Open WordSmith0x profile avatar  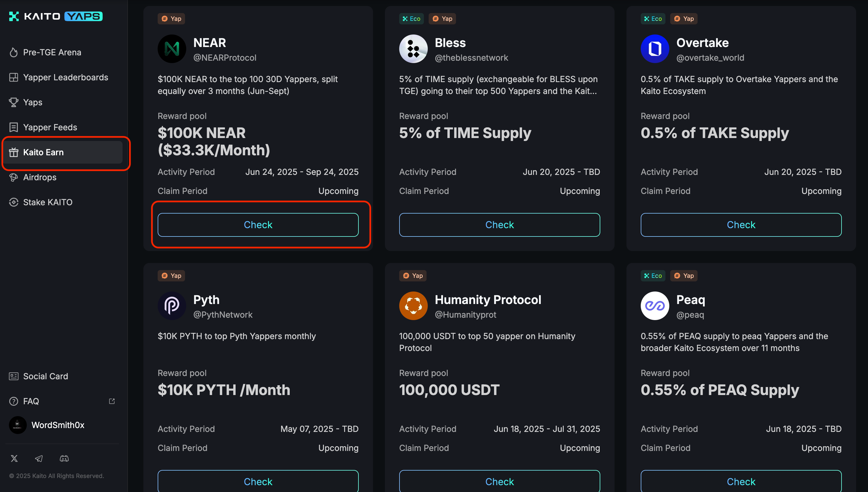coord(18,425)
